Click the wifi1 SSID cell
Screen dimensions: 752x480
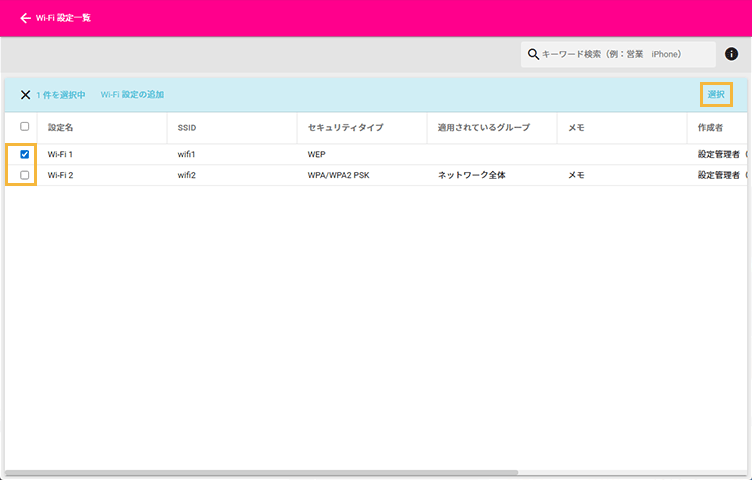click(187, 154)
